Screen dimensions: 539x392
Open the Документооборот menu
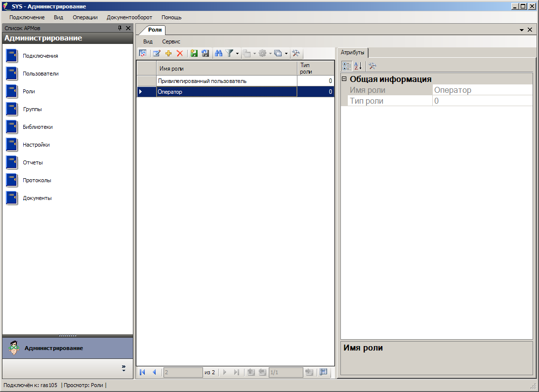click(x=129, y=17)
